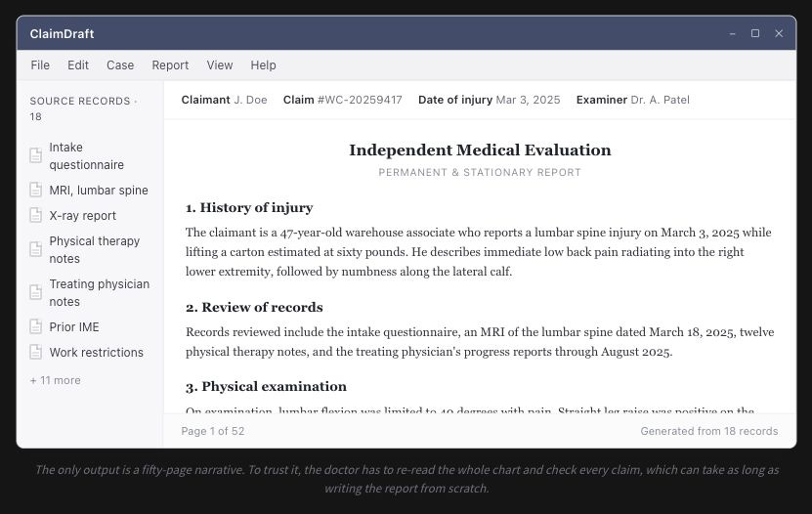Viewport: 812px width, 514px height.
Task: Click the PERMANENT & STATIONARY REPORT subtitle
Action: (480, 172)
